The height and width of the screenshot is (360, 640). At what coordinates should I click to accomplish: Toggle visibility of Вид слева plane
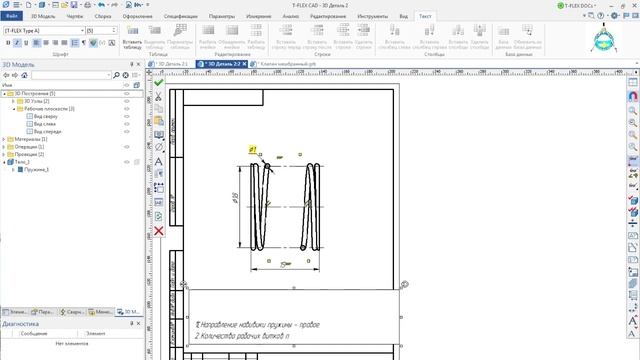[127, 124]
